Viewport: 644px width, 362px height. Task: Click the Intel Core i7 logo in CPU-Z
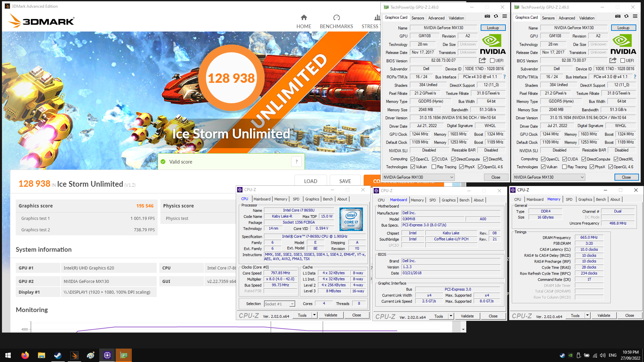351,219
